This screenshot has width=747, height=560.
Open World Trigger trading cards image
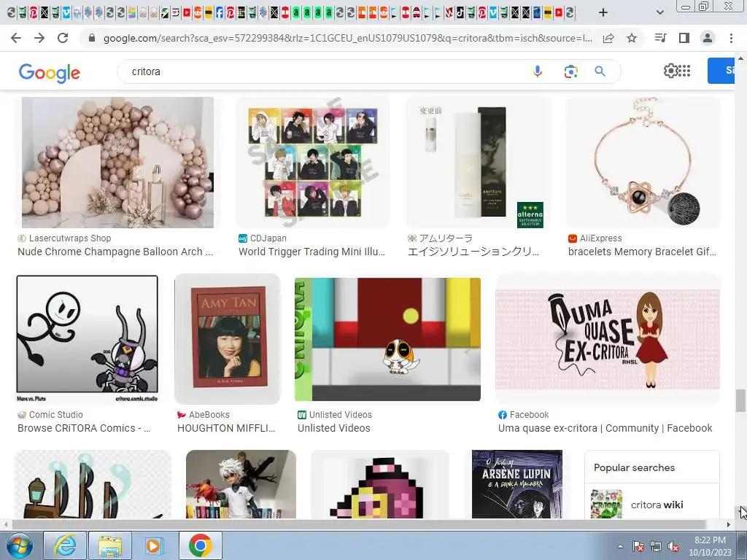313,163
